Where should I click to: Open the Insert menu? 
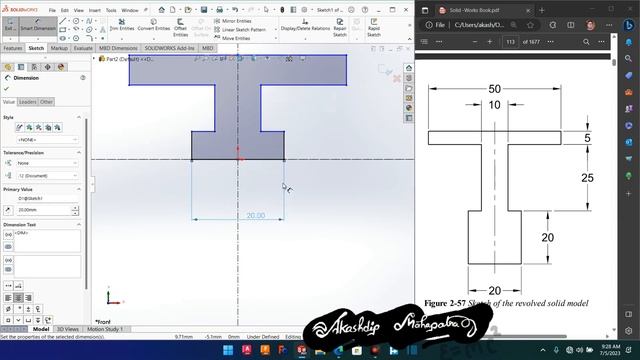(94, 10)
